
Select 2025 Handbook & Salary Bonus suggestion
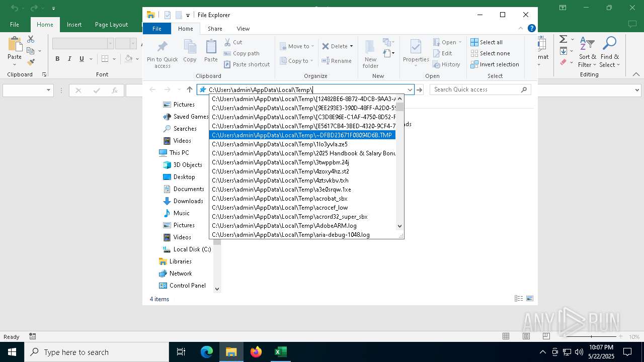click(302, 153)
